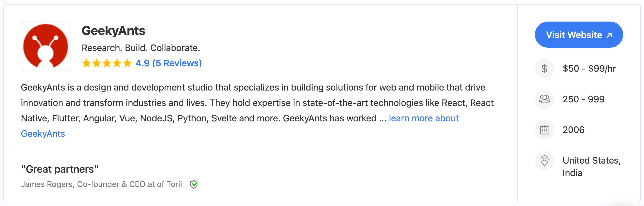Viewport: 644px width, 206px height.
Task: Click the learn more about GeekyAnts link
Action: tap(424, 118)
